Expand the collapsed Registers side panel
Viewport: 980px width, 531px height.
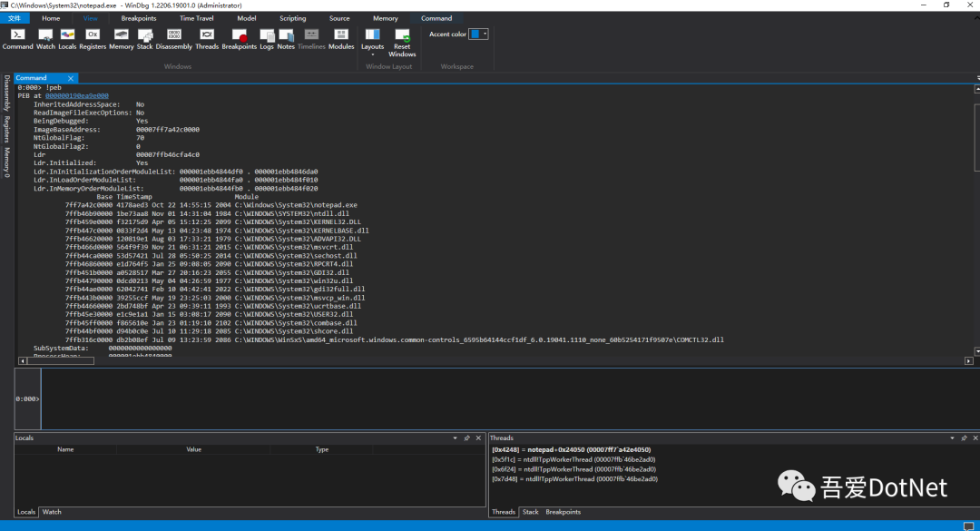(7, 129)
